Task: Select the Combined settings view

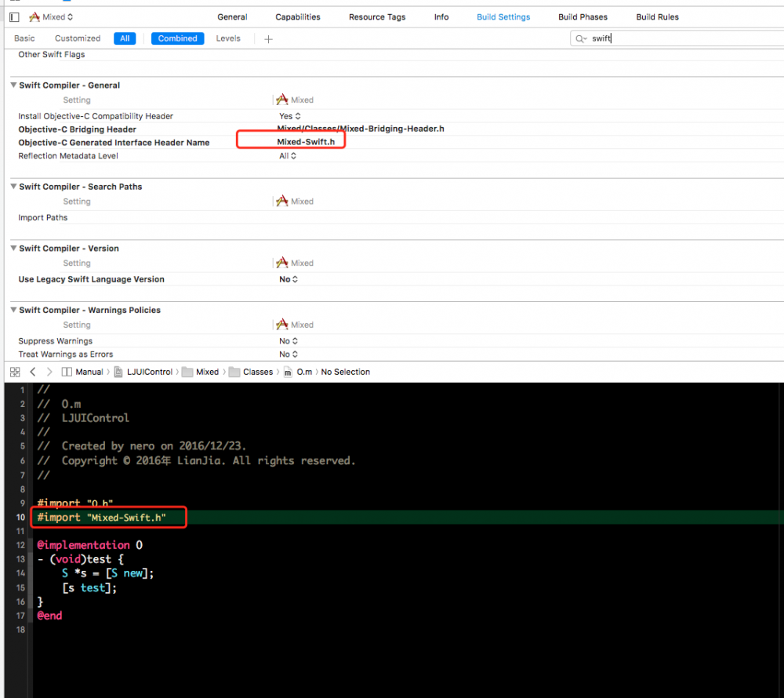Action: point(177,38)
